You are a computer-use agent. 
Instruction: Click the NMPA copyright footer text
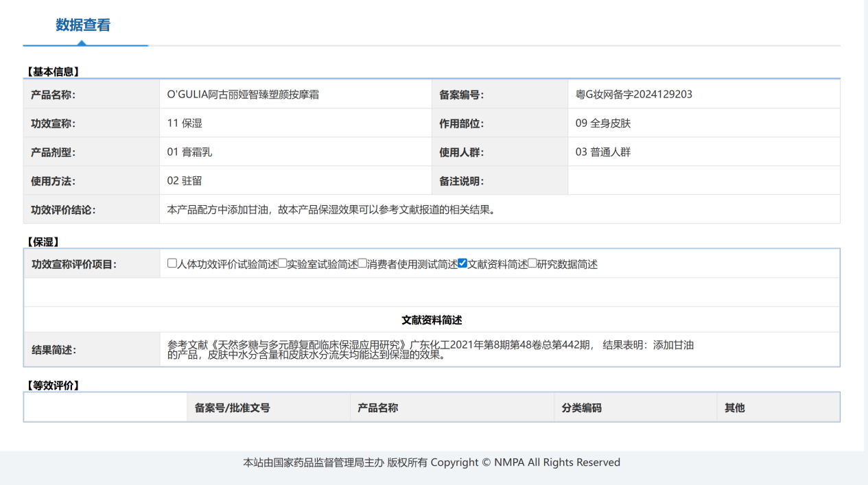tap(432, 462)
